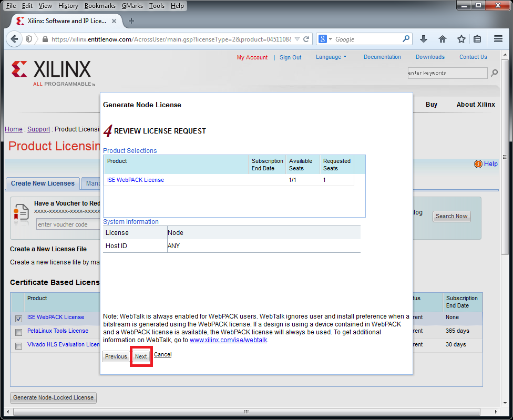
Task: Click the site identity padlock icon
Action: (x=45, y=39)
